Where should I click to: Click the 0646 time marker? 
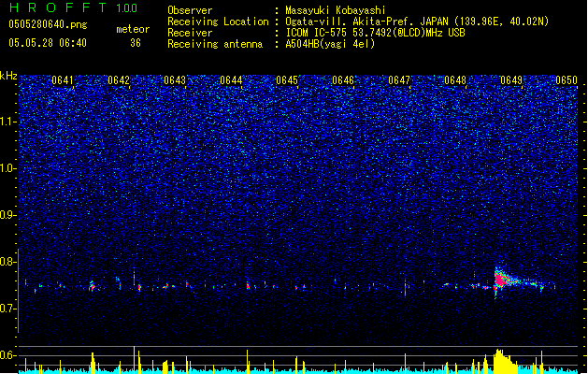[x=343, y=80]
